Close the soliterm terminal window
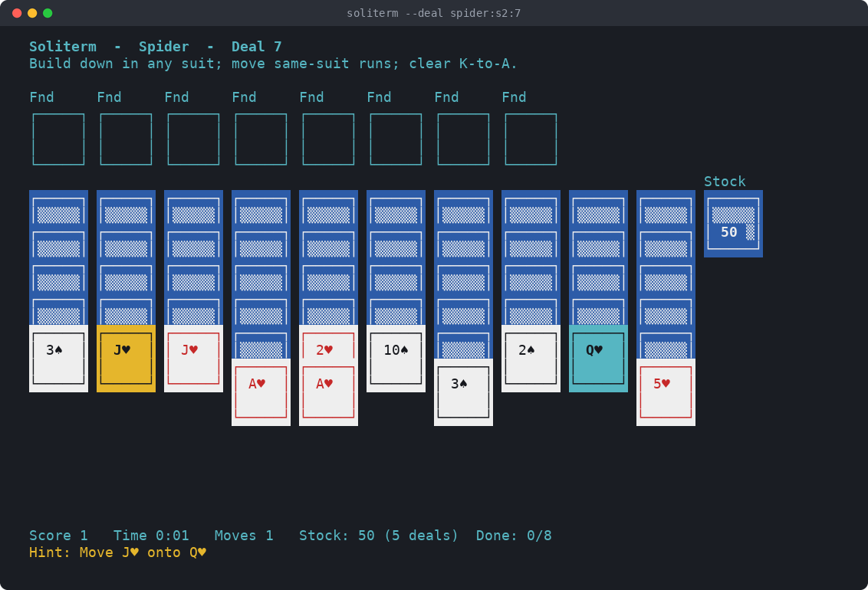The width and height of the screenshot is (868, 590). (x=17, y=13)
